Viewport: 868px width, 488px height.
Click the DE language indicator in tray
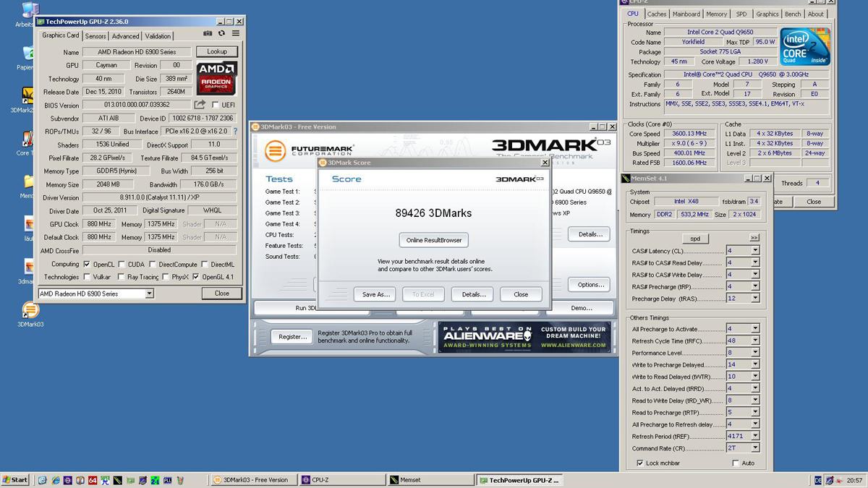pyautogui.click(x=817, y=480)
